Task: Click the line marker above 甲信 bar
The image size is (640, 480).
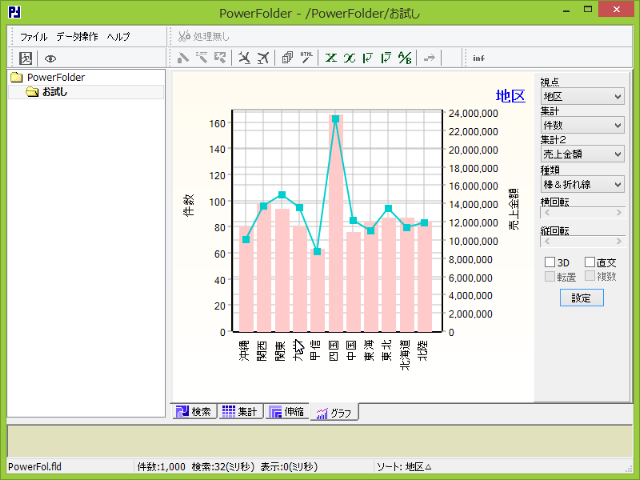Action: (x=318, y=251)
